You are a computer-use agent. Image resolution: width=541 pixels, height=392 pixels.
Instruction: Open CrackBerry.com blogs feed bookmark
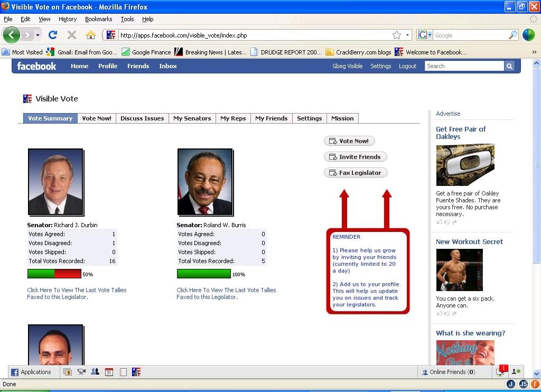(359, 52)
